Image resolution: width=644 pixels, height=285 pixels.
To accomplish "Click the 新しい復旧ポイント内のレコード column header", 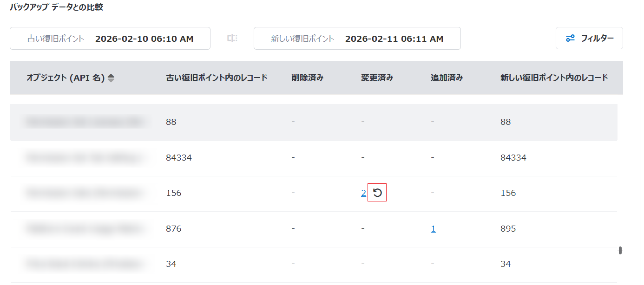I will pyautogui.click(x=554, y=78).
